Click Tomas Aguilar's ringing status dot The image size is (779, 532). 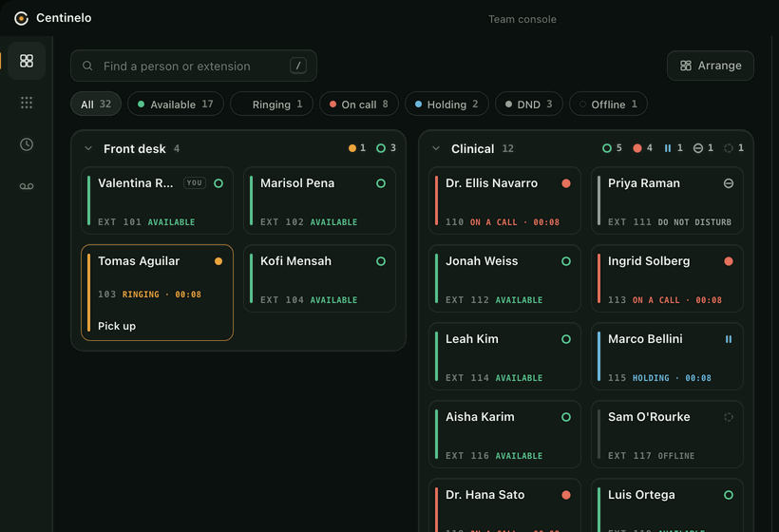(218, 261)
